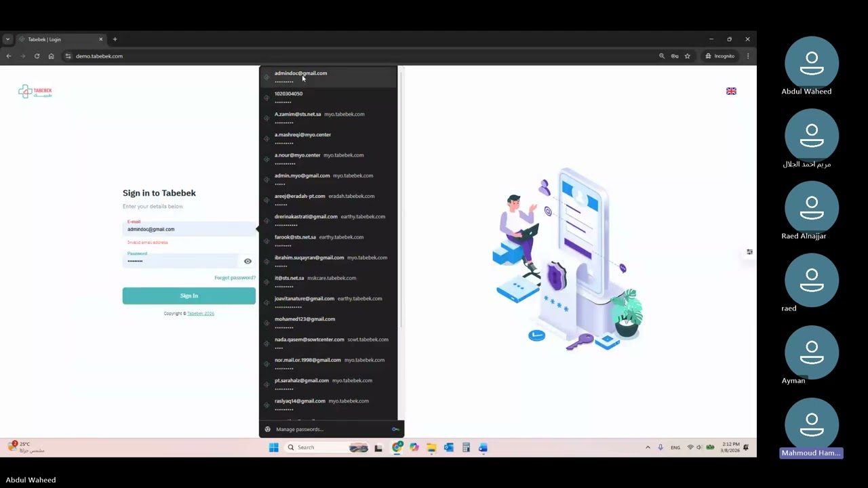This screenshot has width=868, height=488.
Task: Select saved login drerinakastrati@gmail.com
Action: tap(328, 220)
